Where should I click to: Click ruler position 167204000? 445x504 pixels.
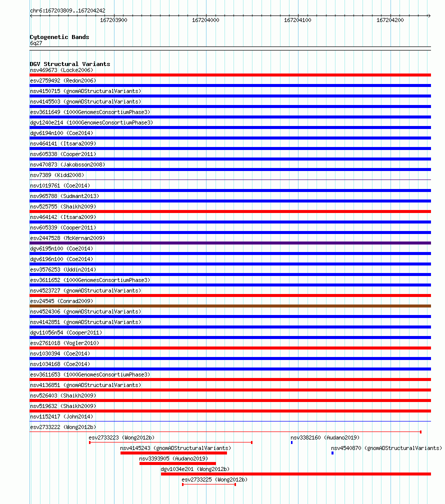(x=206, y=20)
